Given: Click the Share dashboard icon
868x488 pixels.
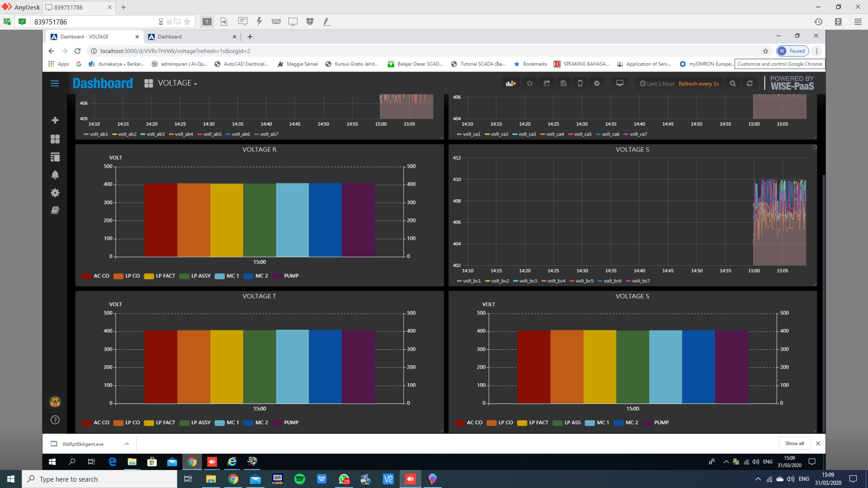Looking at the screenshot, I should 547,83.
